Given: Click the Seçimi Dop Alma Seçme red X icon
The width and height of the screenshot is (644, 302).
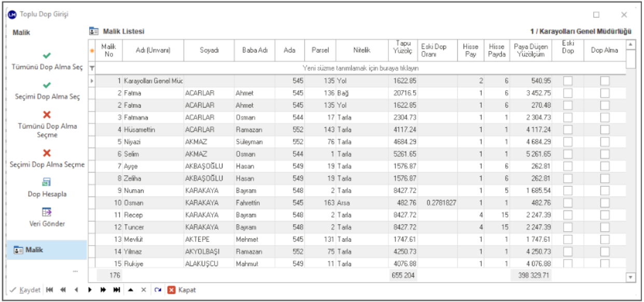Looking at the screenshot, I should [x=47, y=152].
